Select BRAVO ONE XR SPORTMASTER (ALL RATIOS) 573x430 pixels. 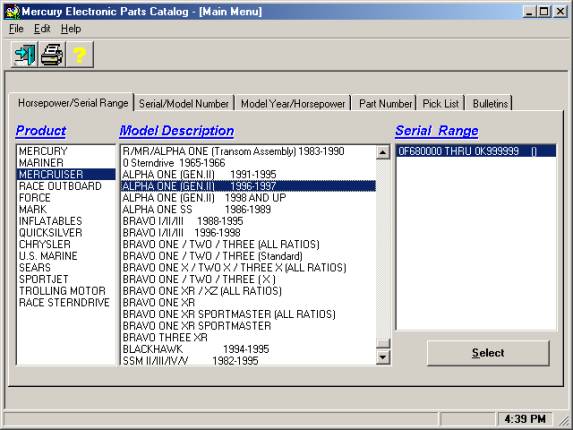pyautogui.click(x=248, y=314)
